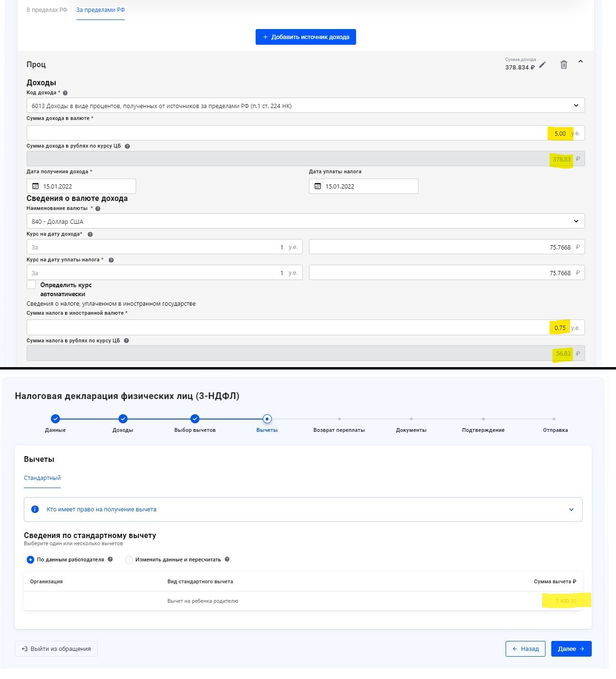Click Дата уплаты налога date field
This screenshot has height=679, width=616.
[364, 186]
